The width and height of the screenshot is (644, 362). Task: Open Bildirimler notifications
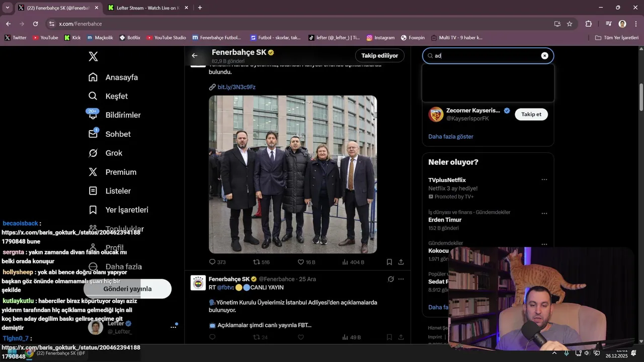point(114,115)
